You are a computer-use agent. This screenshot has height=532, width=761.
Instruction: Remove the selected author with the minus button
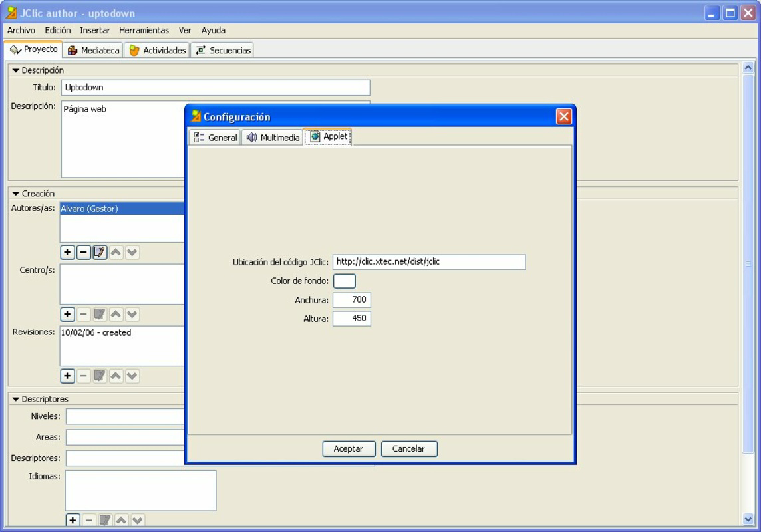click(83, 252)
